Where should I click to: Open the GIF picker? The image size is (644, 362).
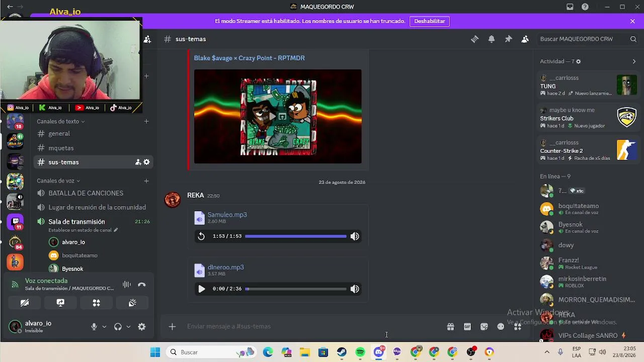tap(467, 327)
